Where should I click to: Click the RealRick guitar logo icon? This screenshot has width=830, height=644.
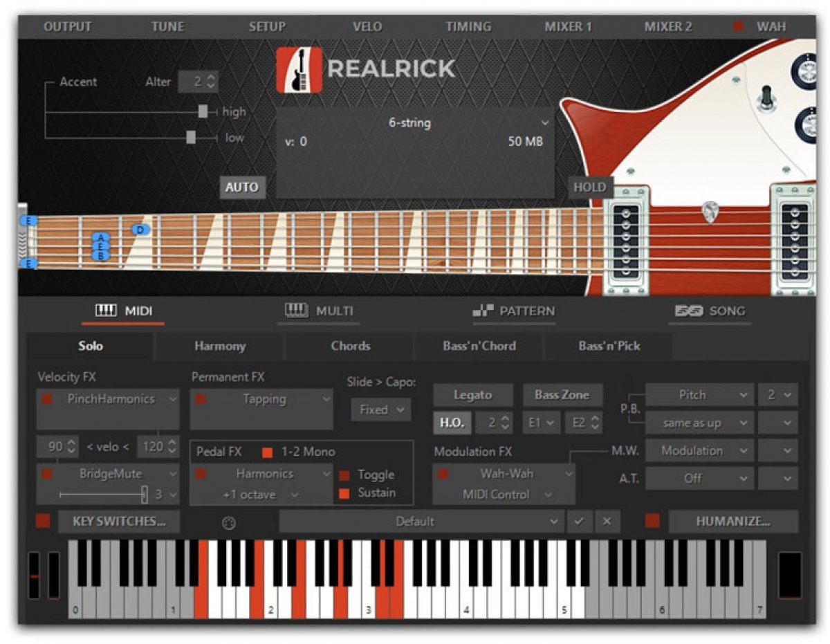click(x=299, y=70)
